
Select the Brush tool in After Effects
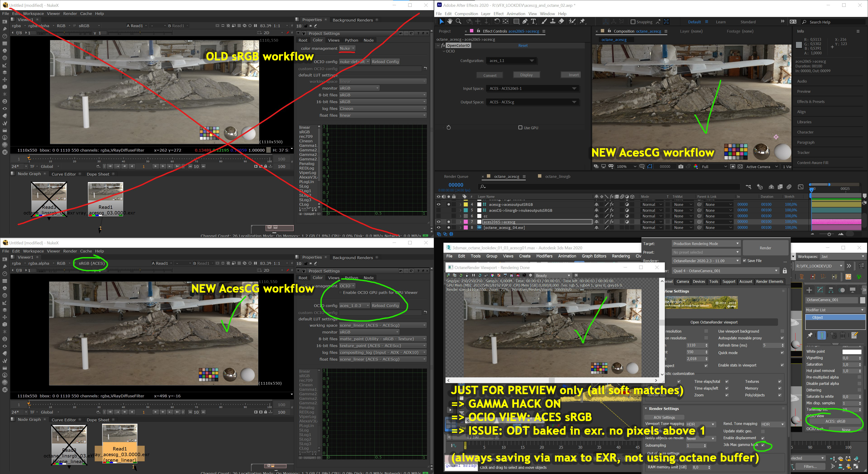[x=544, y=21]
